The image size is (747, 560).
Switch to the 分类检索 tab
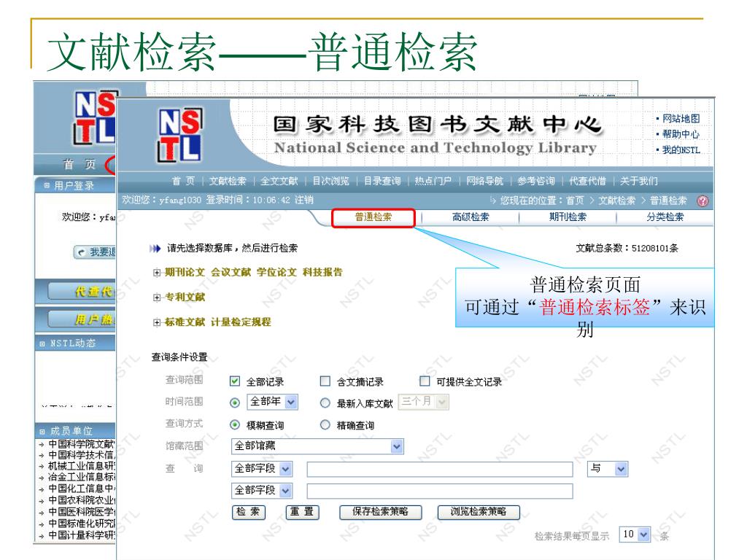[x=665, y=217]
